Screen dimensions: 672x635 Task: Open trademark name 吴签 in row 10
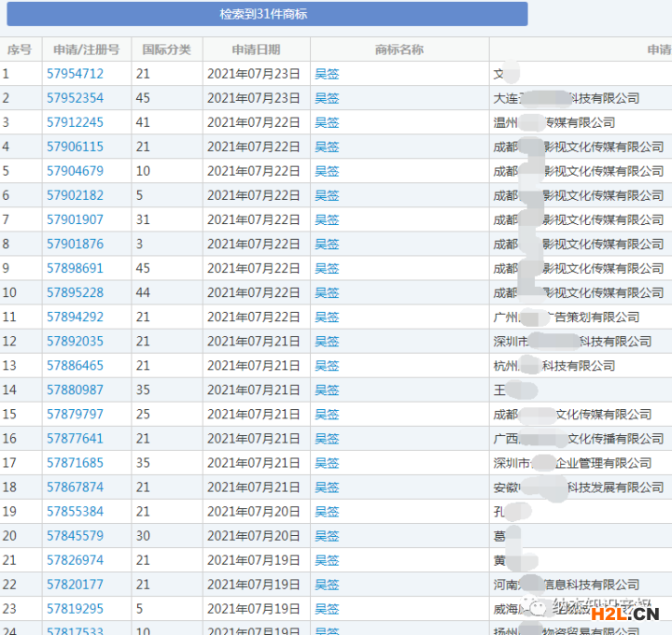coord(327,293)
